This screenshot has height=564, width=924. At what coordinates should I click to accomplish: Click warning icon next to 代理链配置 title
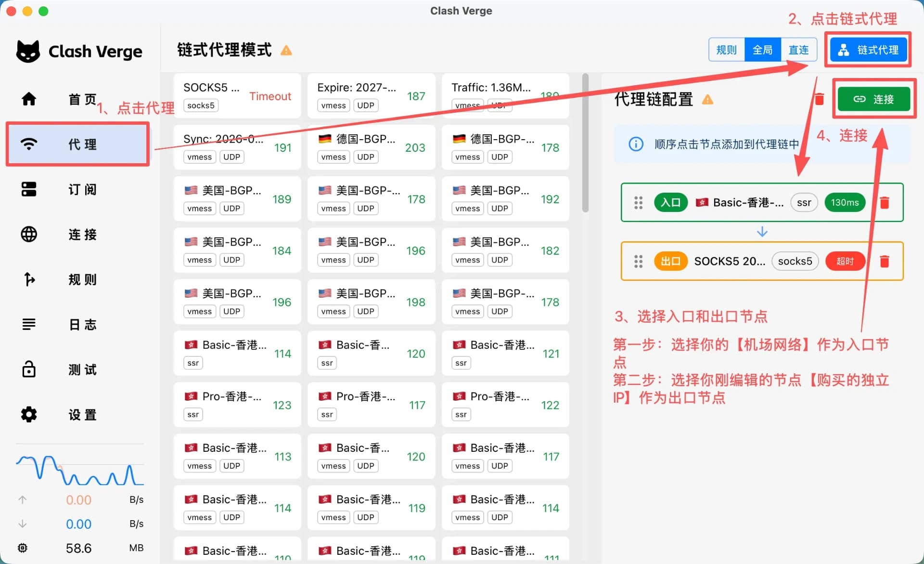tap(707, 100)
